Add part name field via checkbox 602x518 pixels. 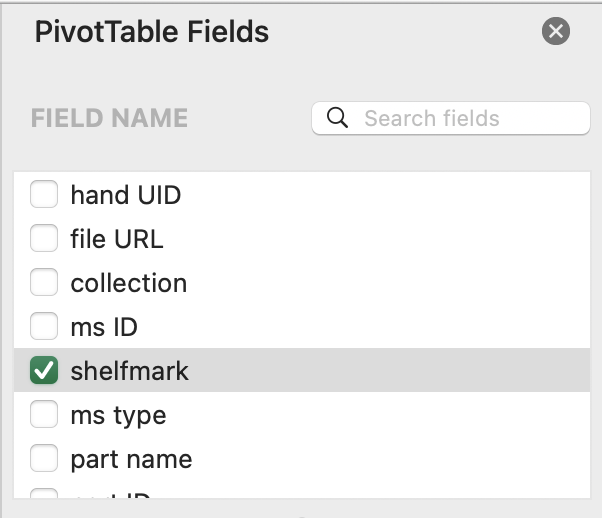click(44, 458)
